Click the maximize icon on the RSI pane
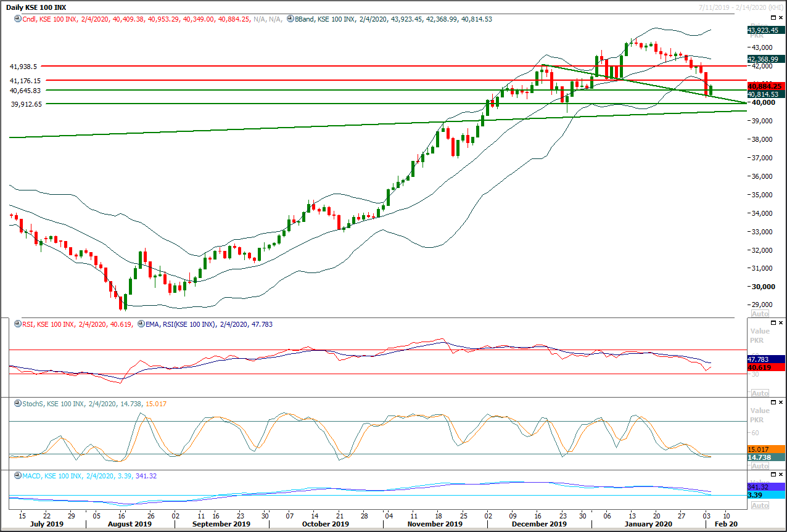Image resolution: width=787 pixels, height=532 pixels. 773,321
